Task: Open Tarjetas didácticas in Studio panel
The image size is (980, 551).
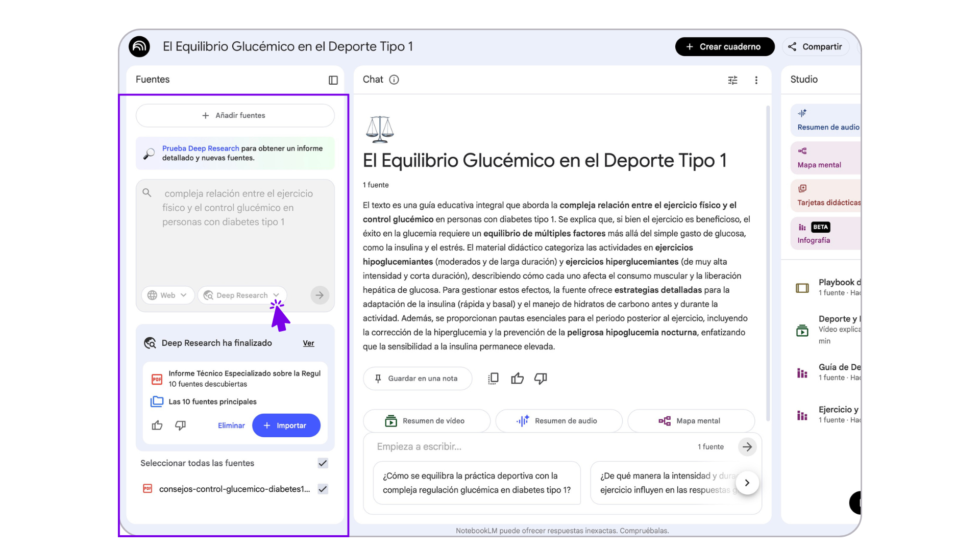Action: [825, 196]
